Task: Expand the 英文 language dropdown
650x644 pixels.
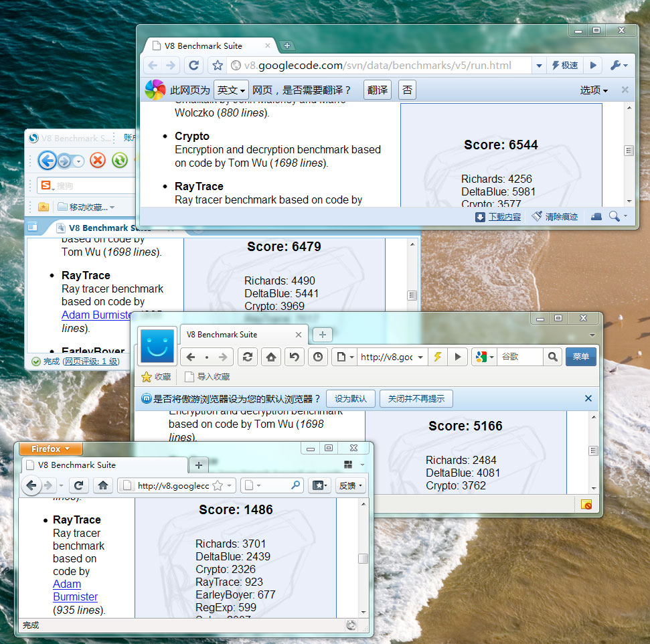Action: (x=231, y=90)
